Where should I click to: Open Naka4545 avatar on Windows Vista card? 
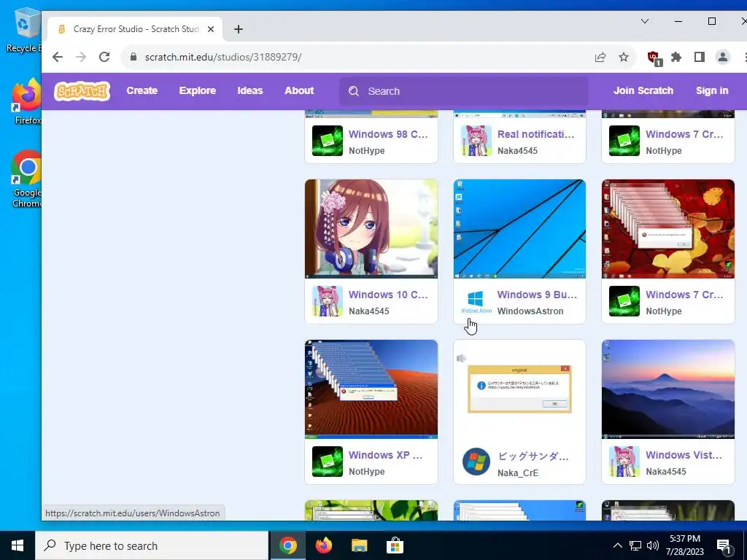tap(624, 462)
